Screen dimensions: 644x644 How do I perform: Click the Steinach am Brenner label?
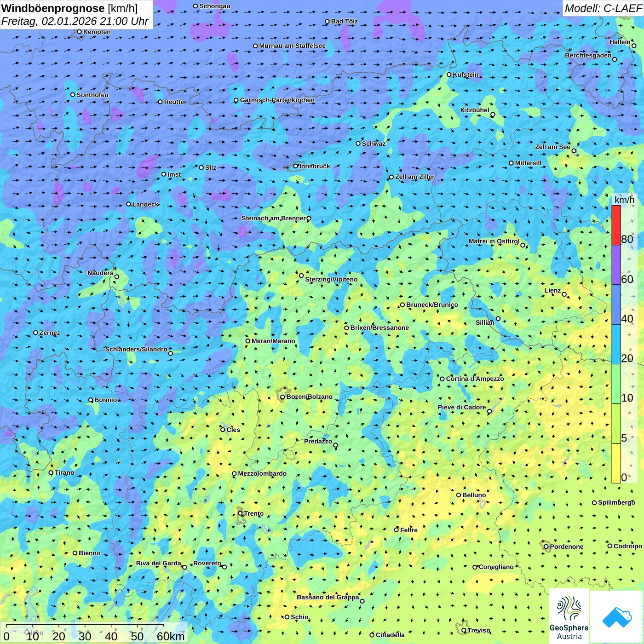(274, 218)
